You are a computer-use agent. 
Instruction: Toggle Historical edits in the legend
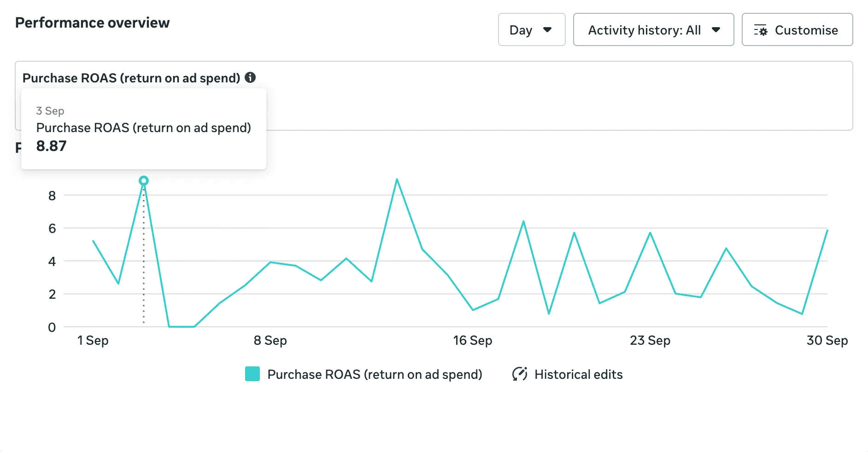578,374
